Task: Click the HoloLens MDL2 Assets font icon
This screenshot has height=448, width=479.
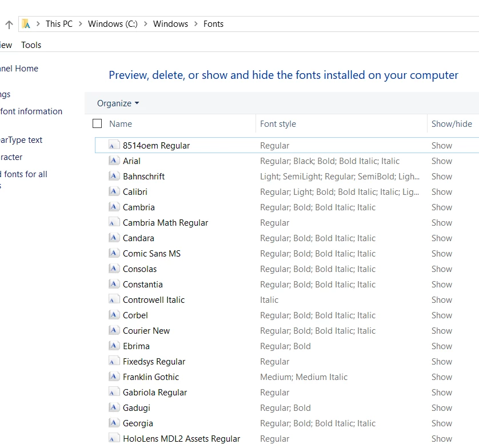Action: click(x=114, y=438)
